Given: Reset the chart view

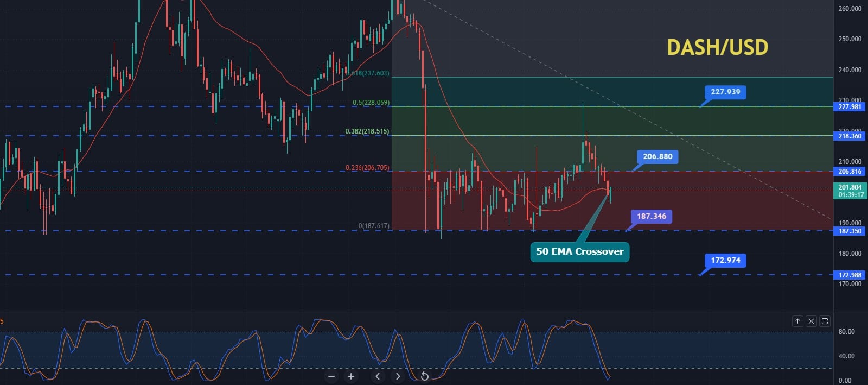Looking at the screenshot, I should click(x=425, y=376).
